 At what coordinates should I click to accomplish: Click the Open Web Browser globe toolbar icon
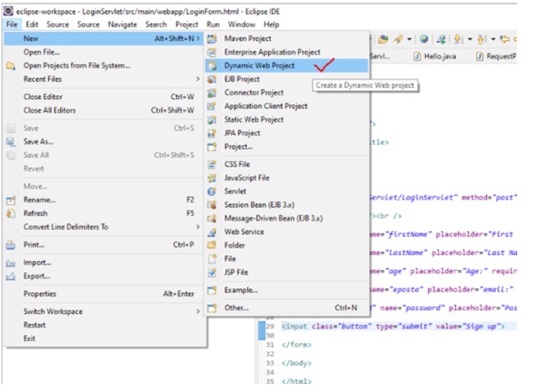coord(424,40)
